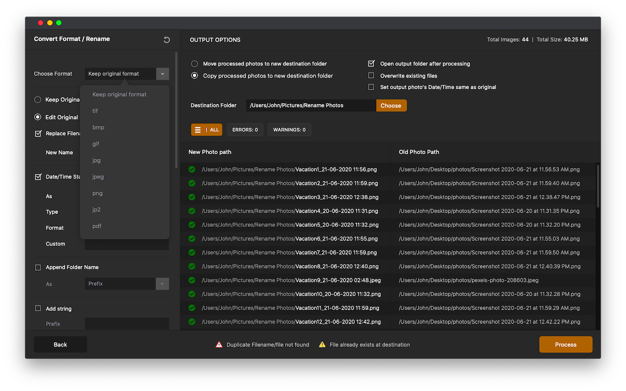Click the list icon on the ALL filter

[x=198, y=130]
